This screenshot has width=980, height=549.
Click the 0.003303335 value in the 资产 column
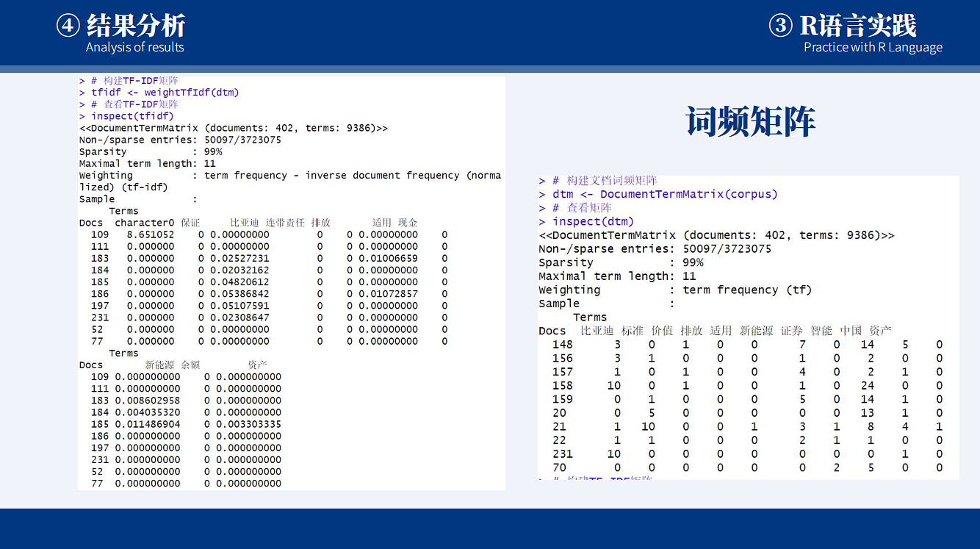(x=248, y=424)
